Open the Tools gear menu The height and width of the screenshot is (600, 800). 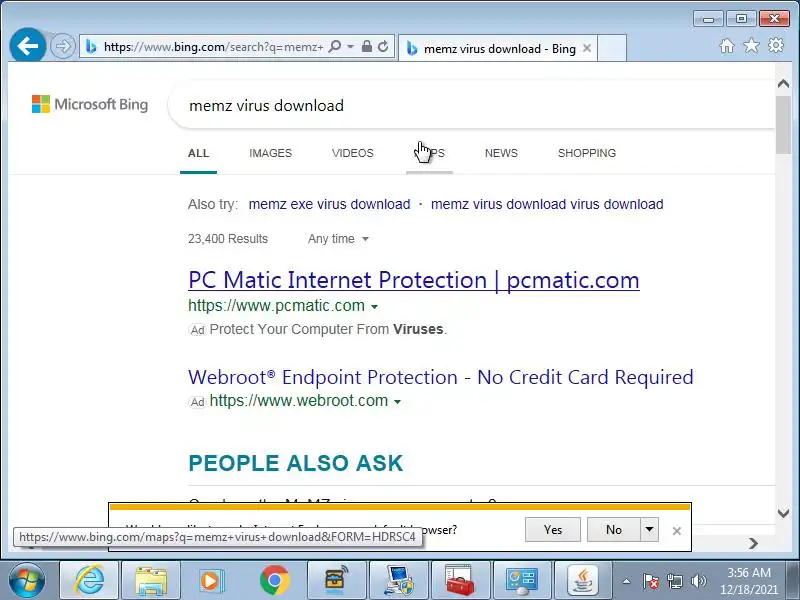pos(776,45)
